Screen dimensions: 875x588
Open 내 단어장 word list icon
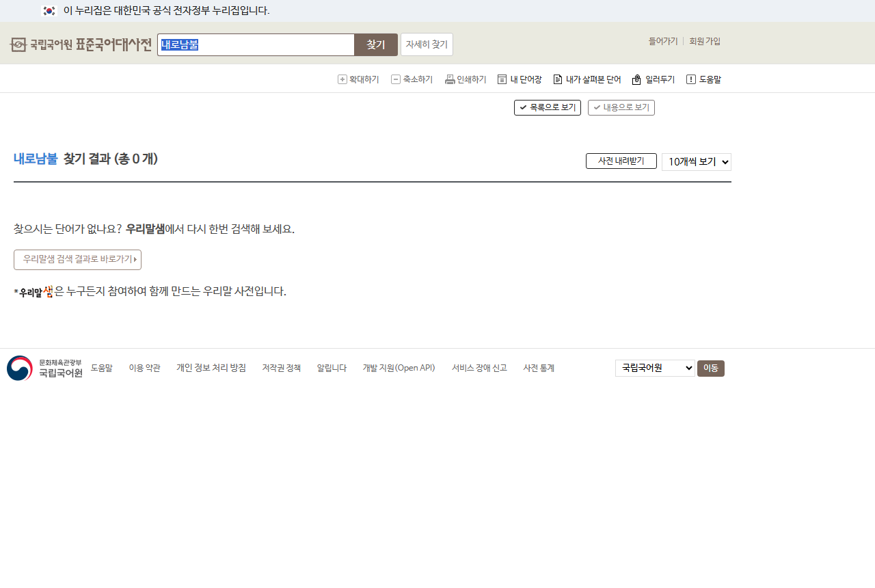coord(502,79)
